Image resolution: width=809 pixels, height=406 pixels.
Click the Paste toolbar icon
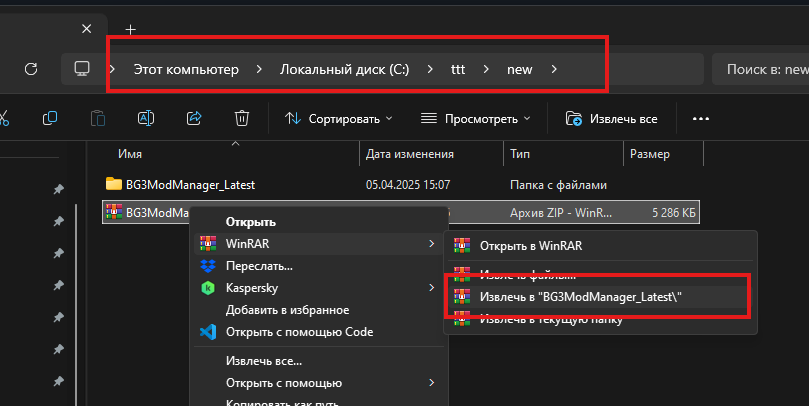[98, 119]
